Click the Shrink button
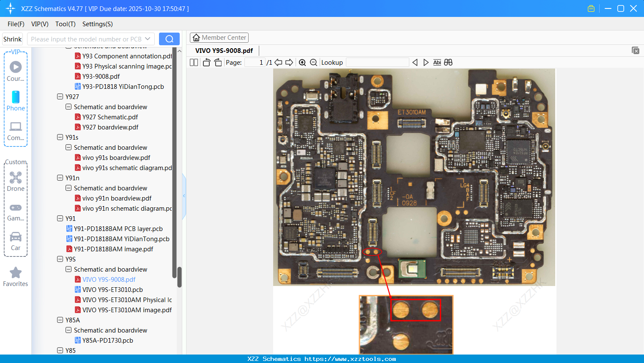644x363 pixels. (12, 39)
